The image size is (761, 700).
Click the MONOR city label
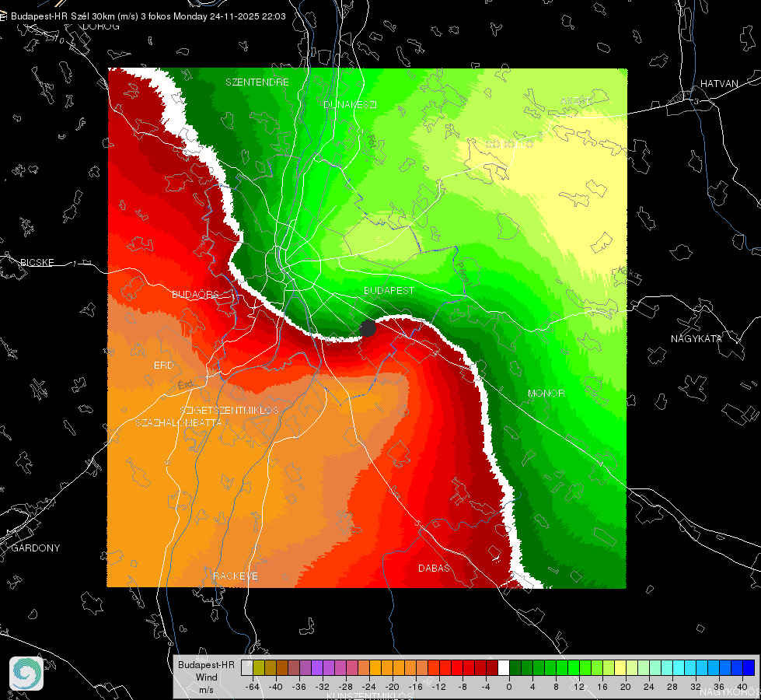click(x=546, y=394)
